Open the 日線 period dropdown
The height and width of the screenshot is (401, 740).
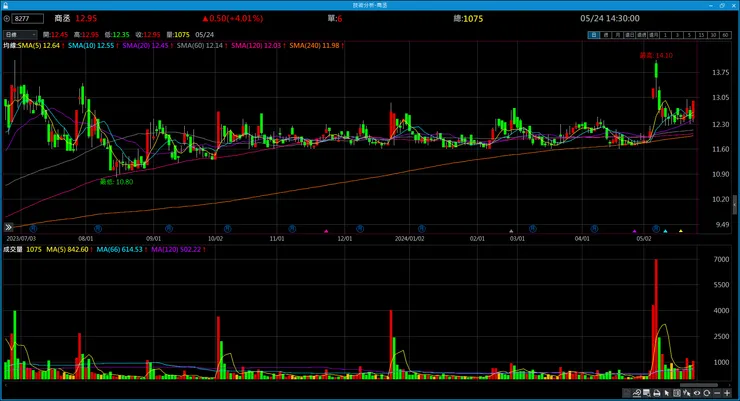(x=20, y=35)
